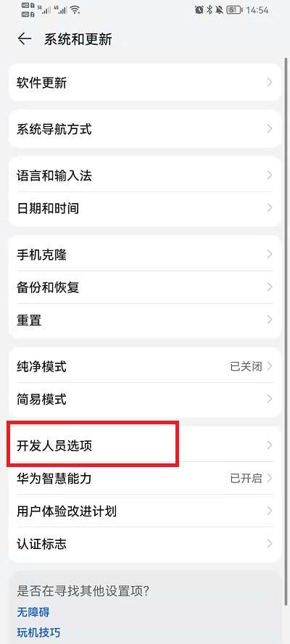This screenshot has width=290, height=644.
Task: Open 日期和时间 settings
Action: [x=144, y=209]
